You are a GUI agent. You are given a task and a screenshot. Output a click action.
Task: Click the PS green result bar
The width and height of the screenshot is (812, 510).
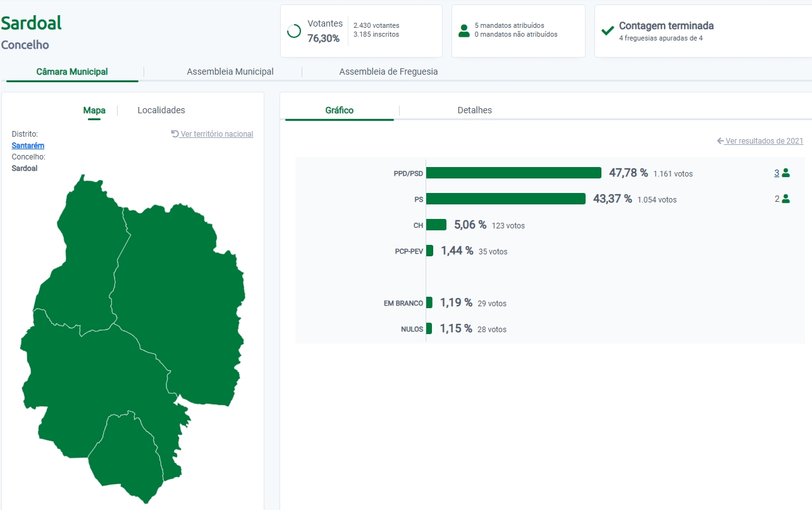[x=506, y=199]
